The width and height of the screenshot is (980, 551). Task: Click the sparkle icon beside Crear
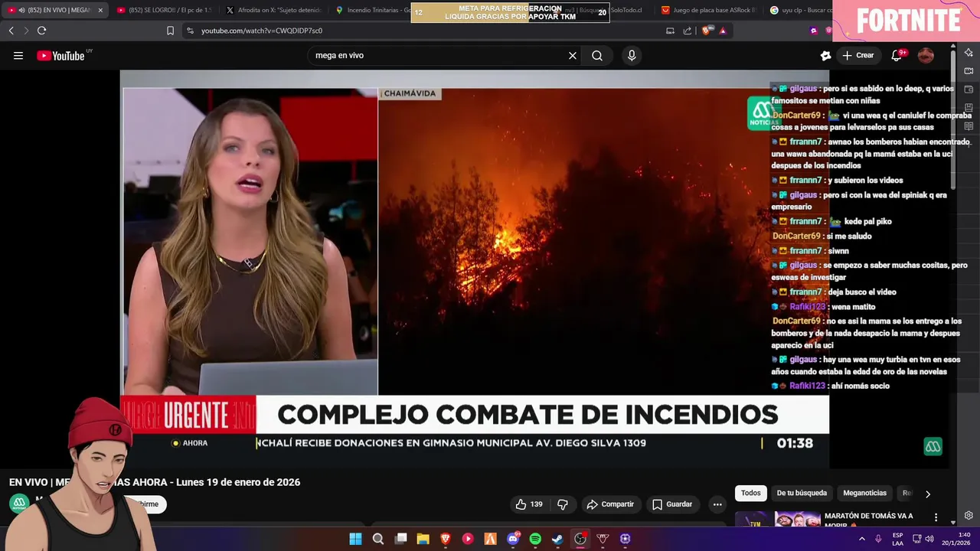tap(825, 55)
